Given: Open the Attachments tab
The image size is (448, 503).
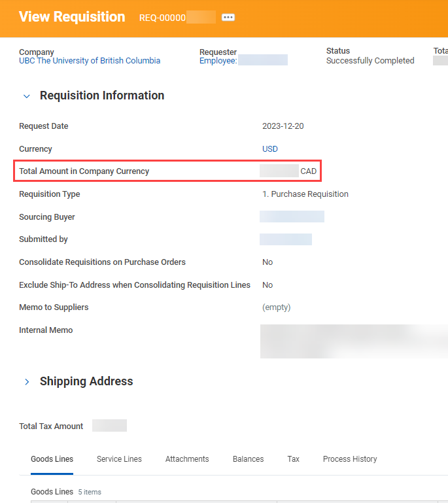Looking at the screenshot, I should [187, 459].
